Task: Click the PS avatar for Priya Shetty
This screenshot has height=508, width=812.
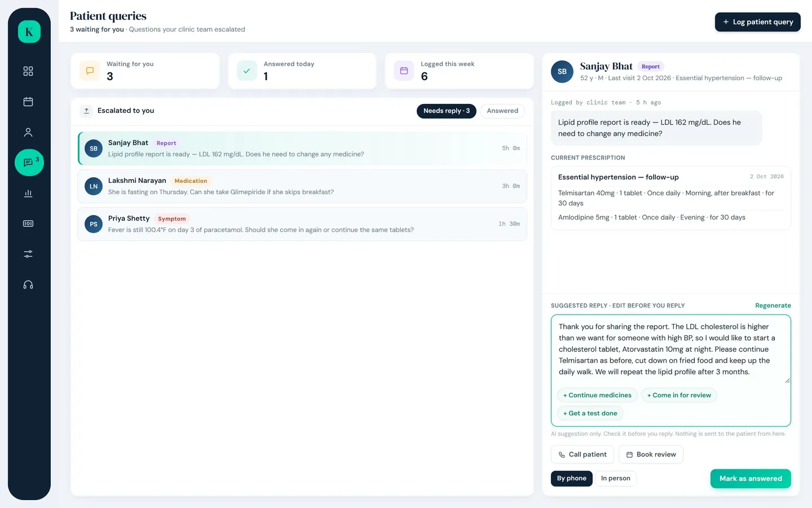Action: (94, 224)
